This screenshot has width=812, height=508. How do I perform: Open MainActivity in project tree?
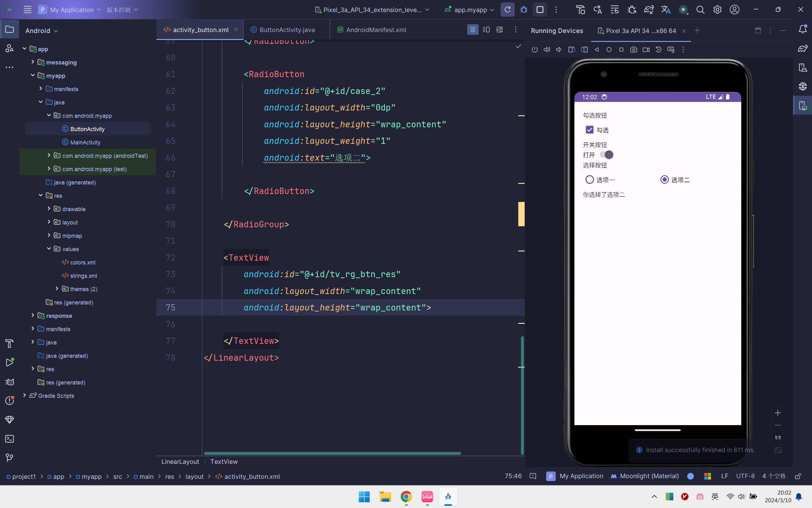tap(85, 143)
